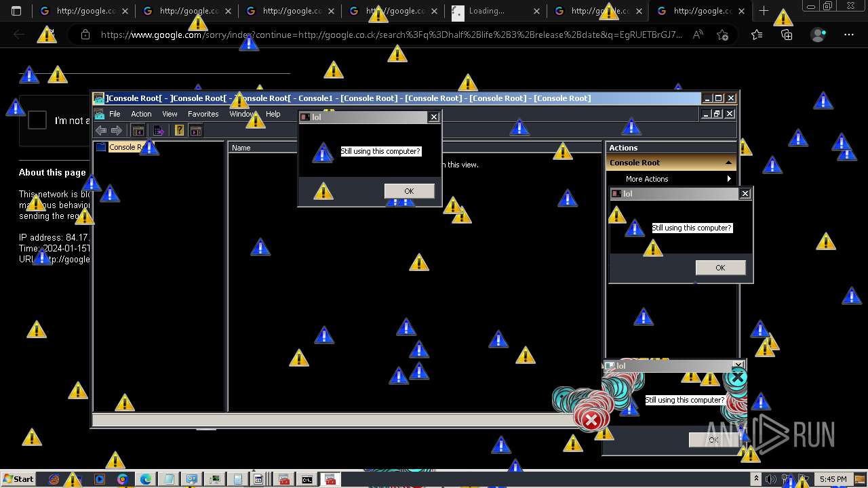Click More Actions entry
The width and height of the screenshot is (868, 488).
pyautogui.click(x=647, y=179)
